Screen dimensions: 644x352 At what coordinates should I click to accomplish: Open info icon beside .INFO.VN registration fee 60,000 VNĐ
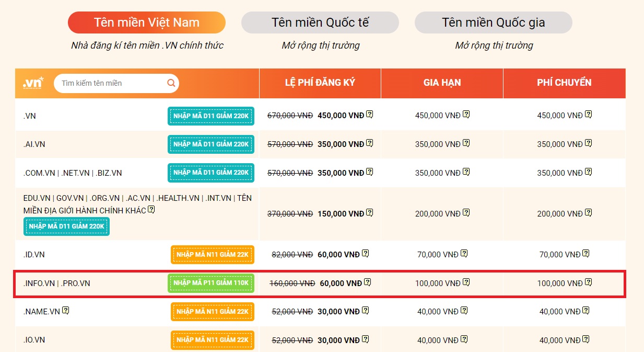368,282
